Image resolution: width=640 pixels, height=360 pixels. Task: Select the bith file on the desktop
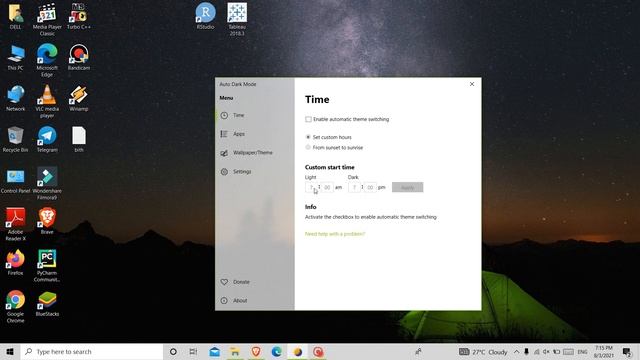(79, 140)
